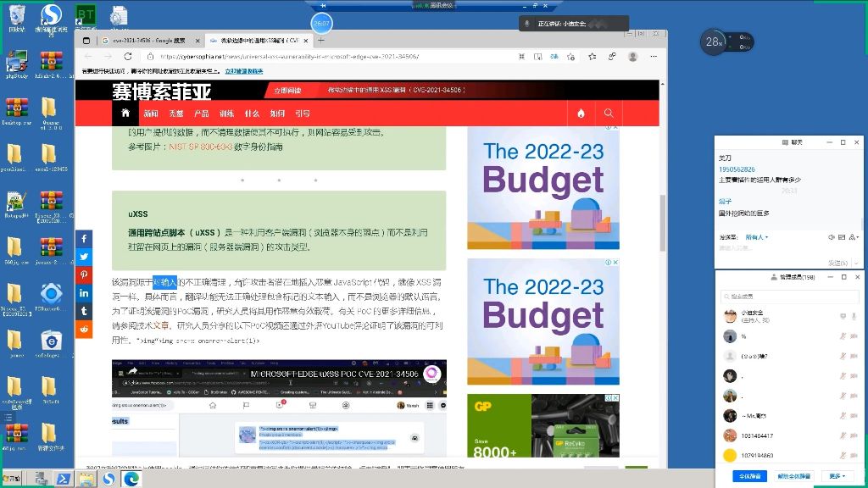Toggle microphone for participant 1031464417
868x488 pixels.
click(843, 435)
